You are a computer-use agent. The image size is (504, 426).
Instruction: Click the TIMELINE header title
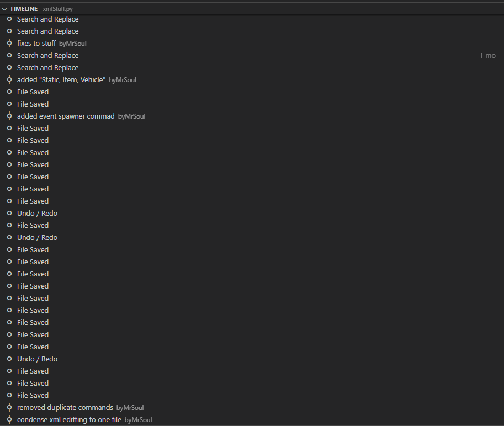coord(24,9)
